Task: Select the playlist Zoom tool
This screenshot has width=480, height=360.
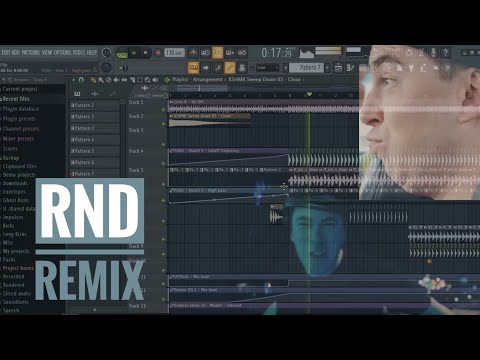Action: tap(147, 80)
